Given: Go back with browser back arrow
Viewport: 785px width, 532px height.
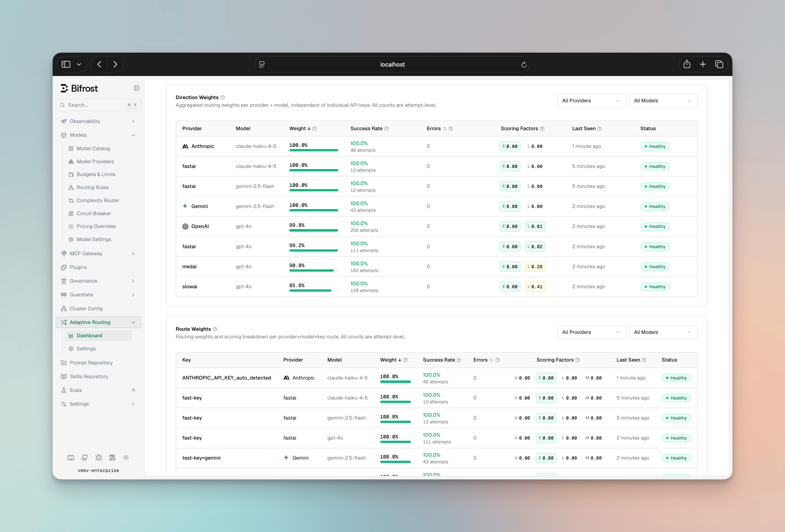Looking at the screenshot, I should coord(99,64).
